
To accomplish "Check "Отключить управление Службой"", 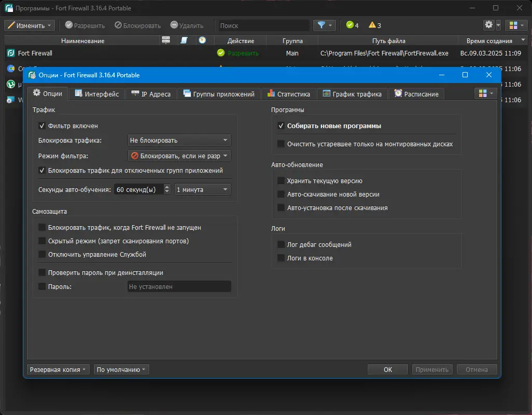I will coord(42,255).
